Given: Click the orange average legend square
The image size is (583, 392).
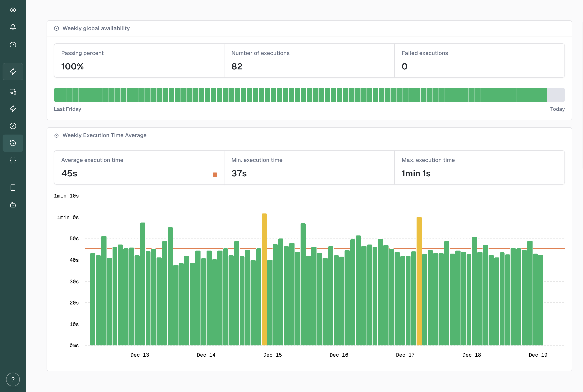Looking at the screenshot, I should pyautogui.click(x=215, y=174).
